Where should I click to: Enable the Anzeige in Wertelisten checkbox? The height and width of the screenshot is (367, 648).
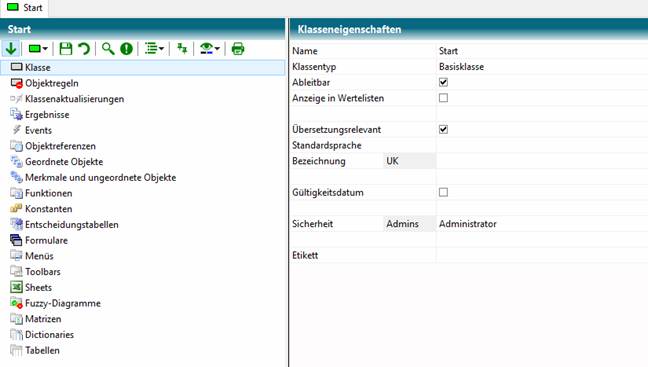coord(443,98)
